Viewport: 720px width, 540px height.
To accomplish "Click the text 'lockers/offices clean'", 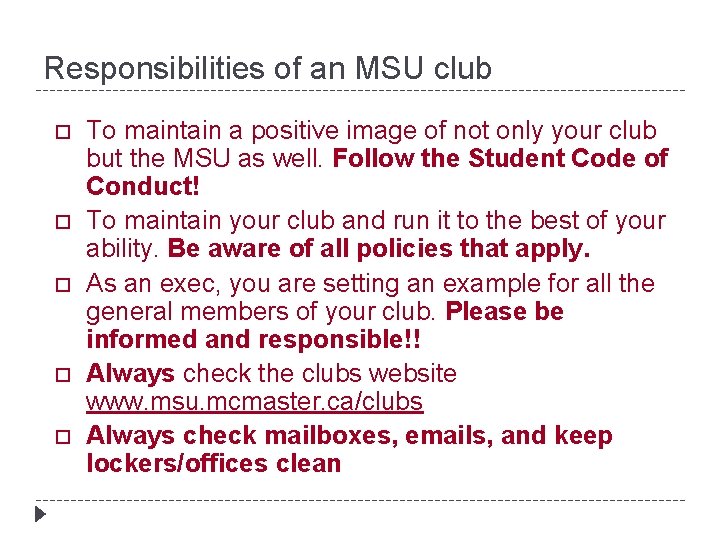I will click(x=214, y=464).
